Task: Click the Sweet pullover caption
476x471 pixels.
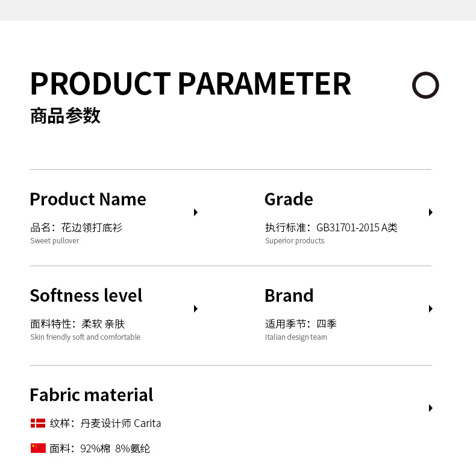Action: pyautogui.click(x=55, y=241)
